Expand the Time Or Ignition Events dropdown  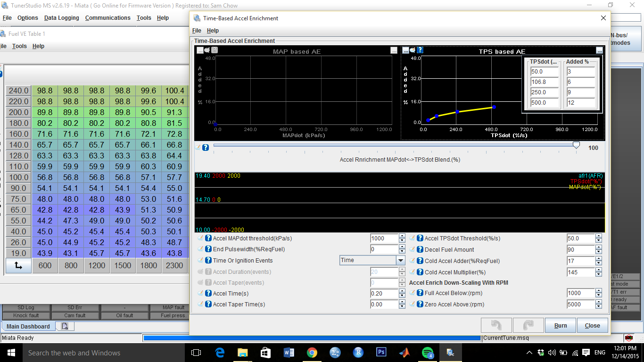401,260
